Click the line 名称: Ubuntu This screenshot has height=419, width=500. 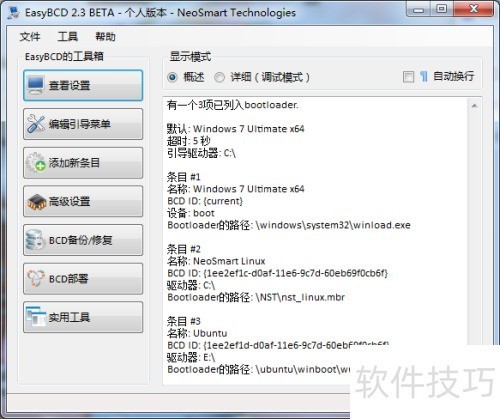[x=197, y=333]
